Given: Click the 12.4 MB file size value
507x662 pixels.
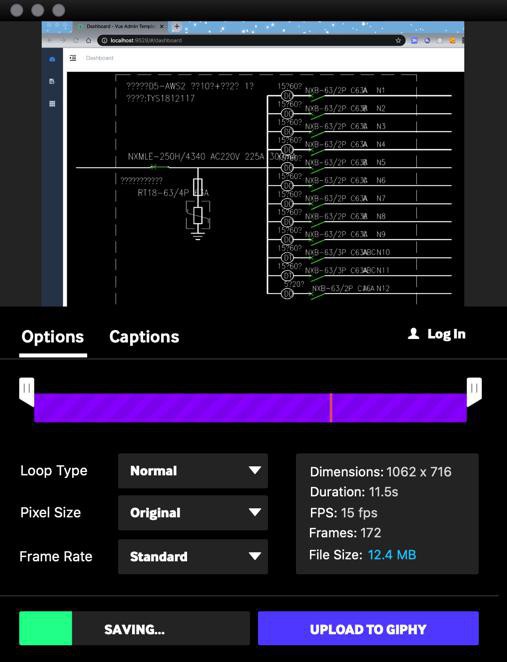Looking at the screenshot, I should tap(392, 554).
